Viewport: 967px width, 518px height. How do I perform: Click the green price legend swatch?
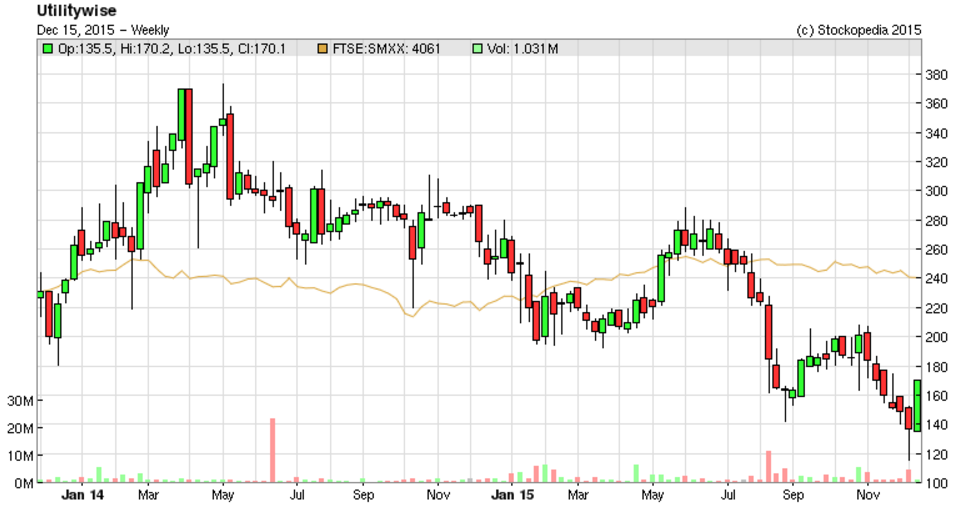tap(47, 48)
